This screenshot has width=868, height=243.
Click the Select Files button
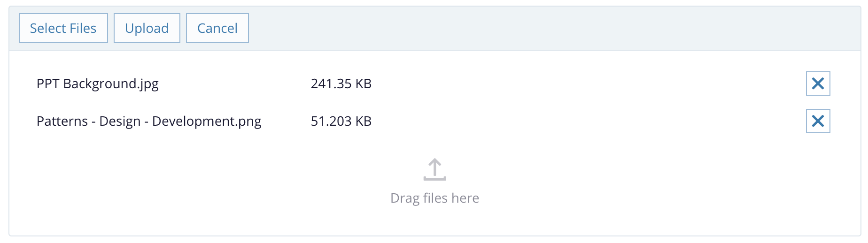click(x=63, y=28)
